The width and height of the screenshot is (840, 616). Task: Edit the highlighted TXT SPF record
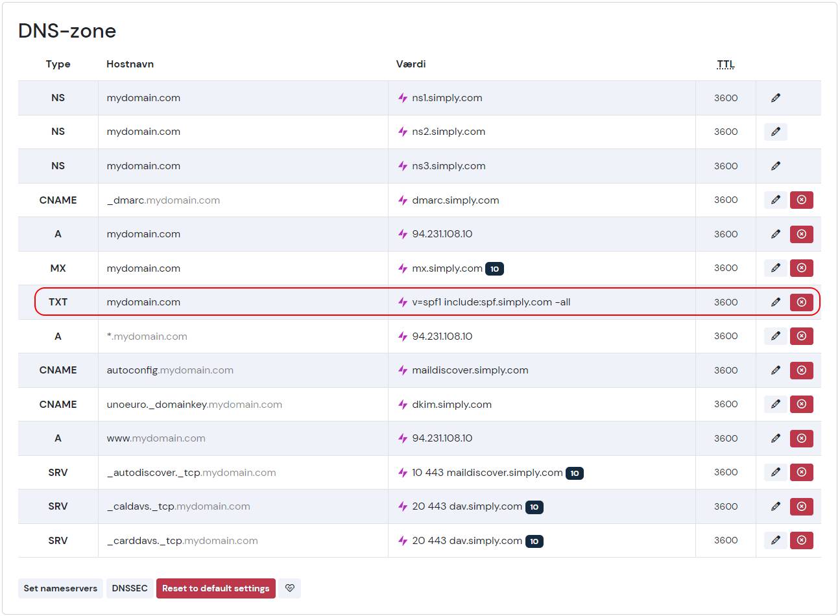775,302
